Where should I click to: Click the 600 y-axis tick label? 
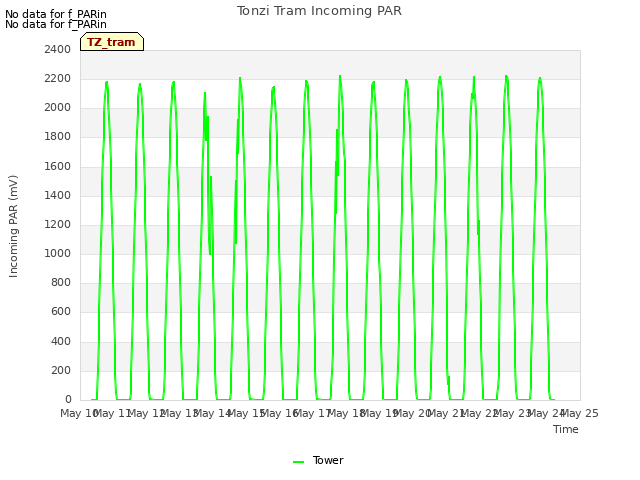coord(61,312)
